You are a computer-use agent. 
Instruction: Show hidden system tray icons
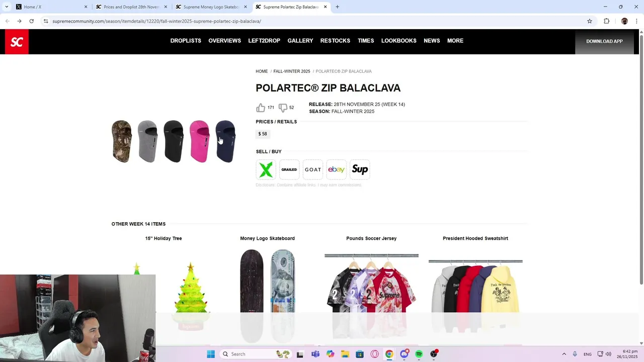[x=564, y=354]
